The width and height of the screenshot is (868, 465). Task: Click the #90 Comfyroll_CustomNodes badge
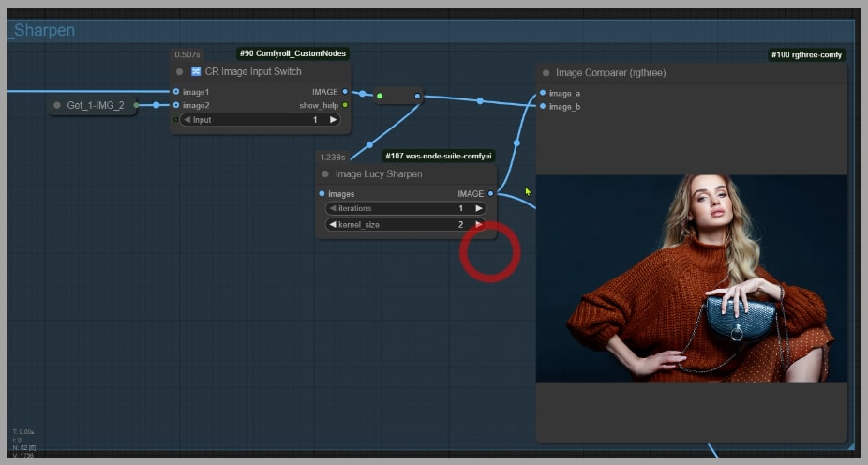point(292,54)
